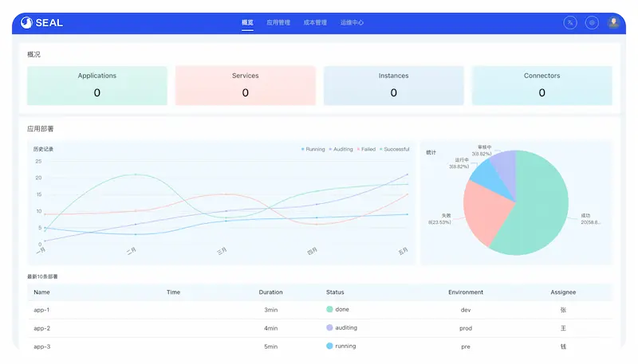Open the Applications summary card
This screenshot has width=638, height=364.
pos(97,86)
